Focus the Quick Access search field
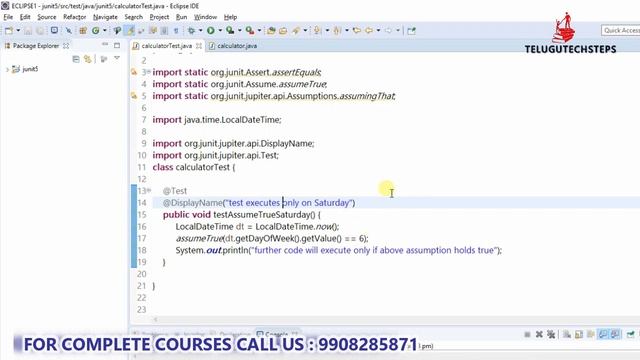Viewport: 640px width, 360px height. (x=620, y=30)
